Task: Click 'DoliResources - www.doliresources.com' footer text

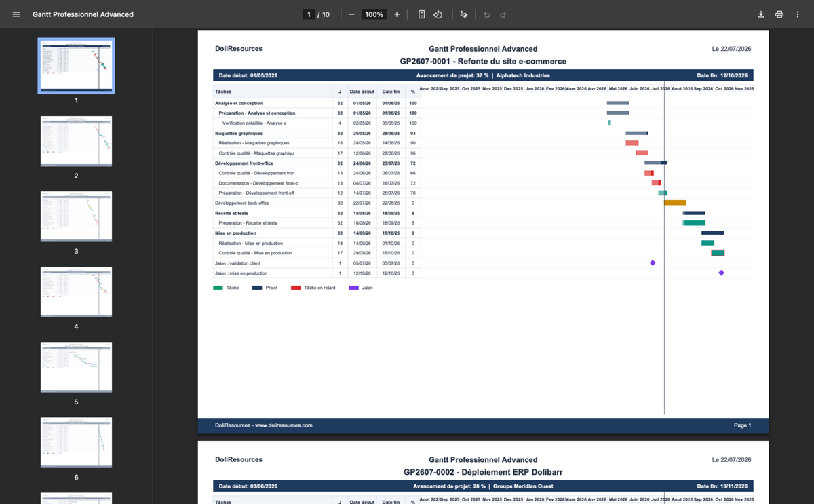Action: (x=264, y=425)
